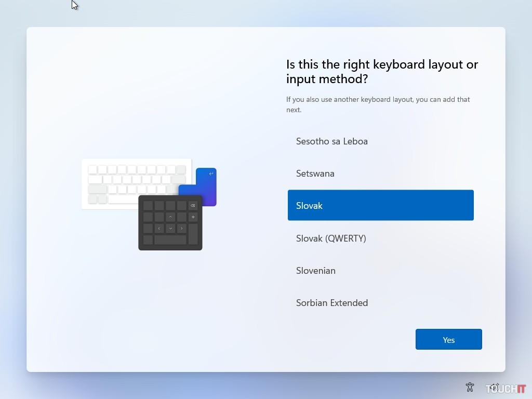Click the left arrow key on dark keypad
532x399 pixels.
[159, 229]
